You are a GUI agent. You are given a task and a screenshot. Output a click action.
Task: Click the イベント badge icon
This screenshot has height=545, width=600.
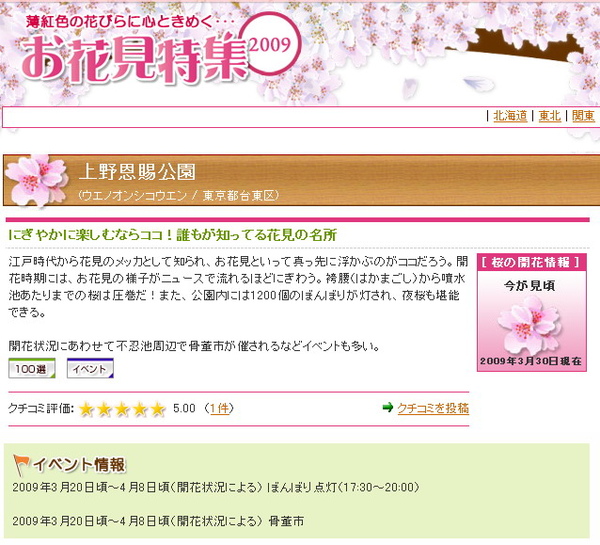click(90, 368)
